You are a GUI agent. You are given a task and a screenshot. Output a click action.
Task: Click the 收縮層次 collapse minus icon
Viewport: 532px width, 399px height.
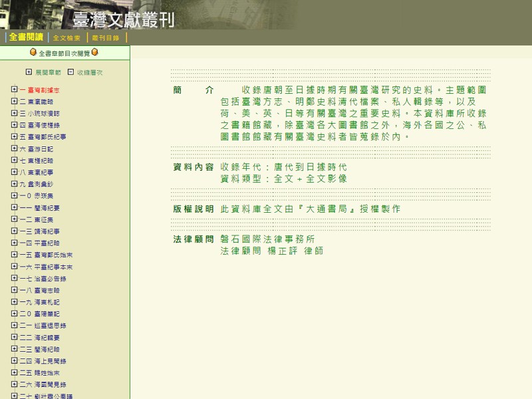click(70, 72)
